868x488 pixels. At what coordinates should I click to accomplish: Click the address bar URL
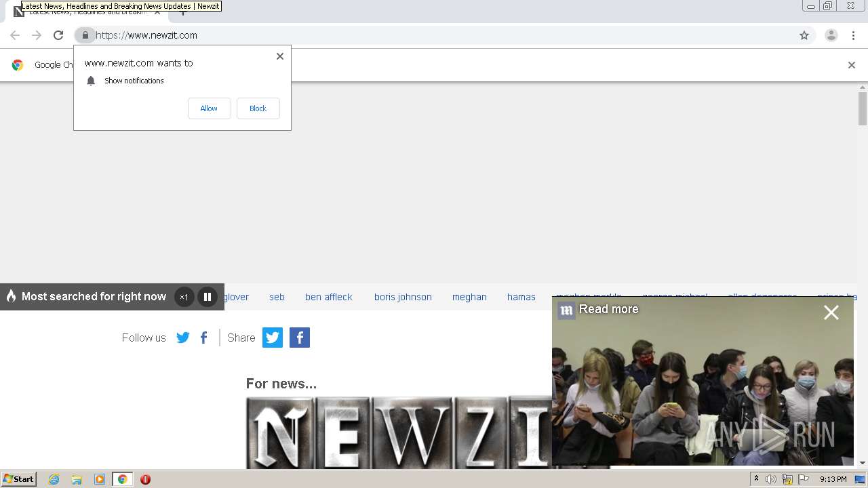click(146, 35)
